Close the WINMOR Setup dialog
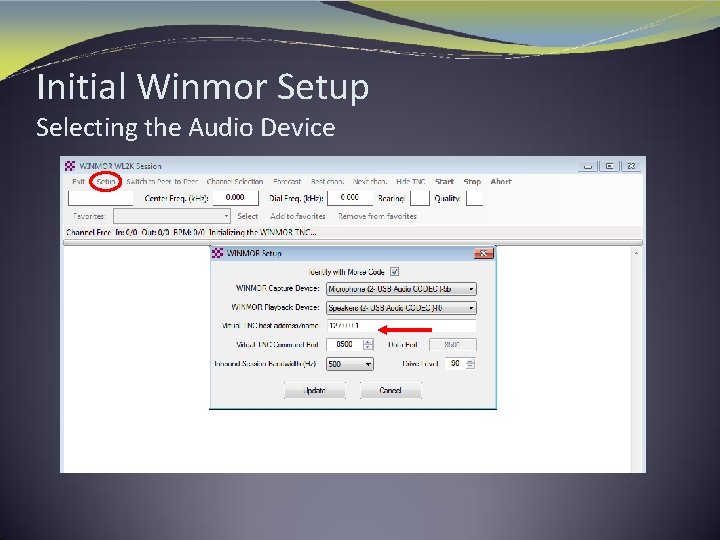The width and height of the screenshot is (720, 540). 484,253
